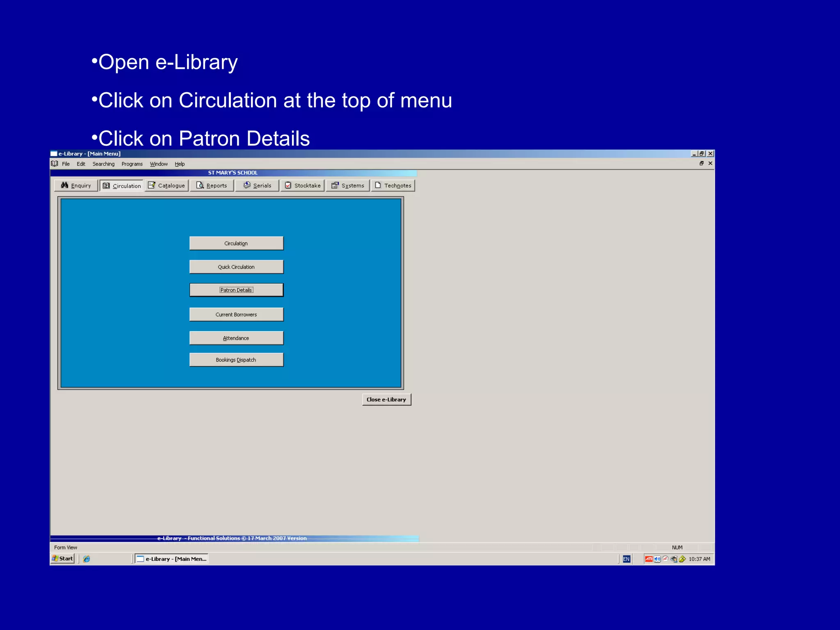Open Bookings Dispatch
This screenshot has width=840, height=630.
[236, 360]
